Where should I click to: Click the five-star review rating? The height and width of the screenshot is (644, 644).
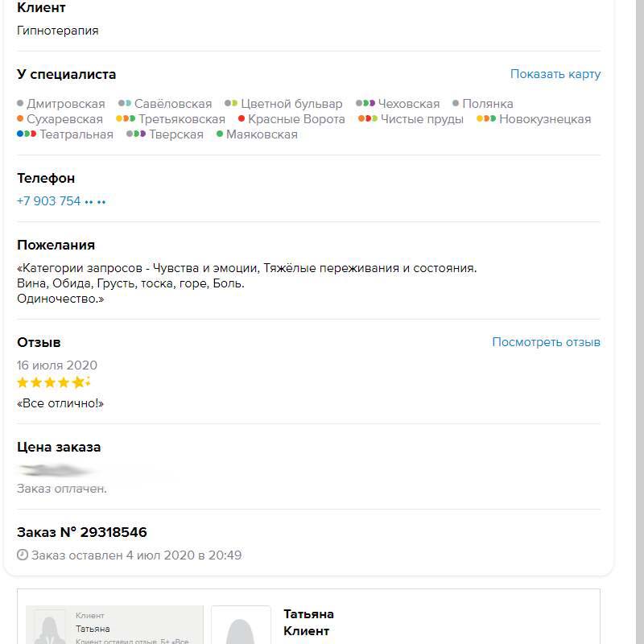(x=53, y=382)
